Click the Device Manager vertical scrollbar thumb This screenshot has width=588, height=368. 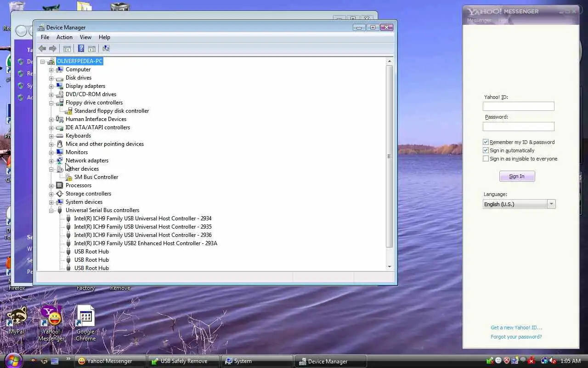pyautogui.click(x=390, y=156)
